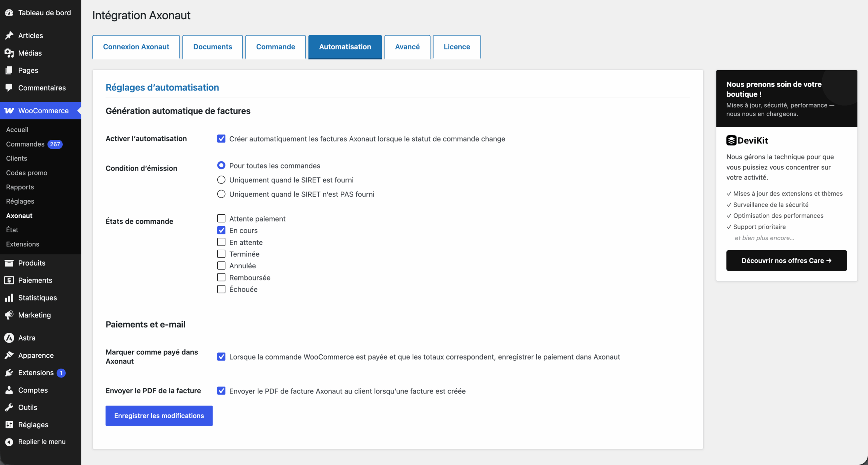This screenshot has width=868, height=465.
Task: Open the Tableau de bord dashboard icon
Action: pyautogui.click(x=9, y=13)
